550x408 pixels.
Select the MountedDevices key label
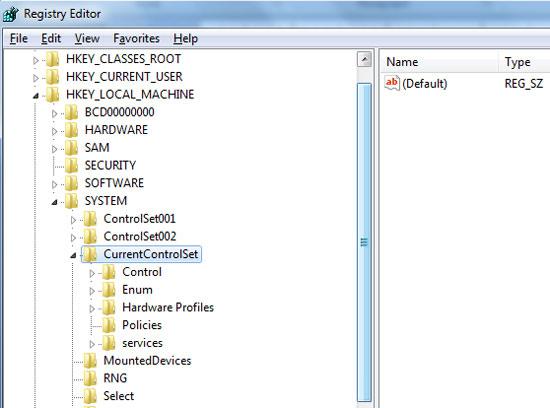147,361
